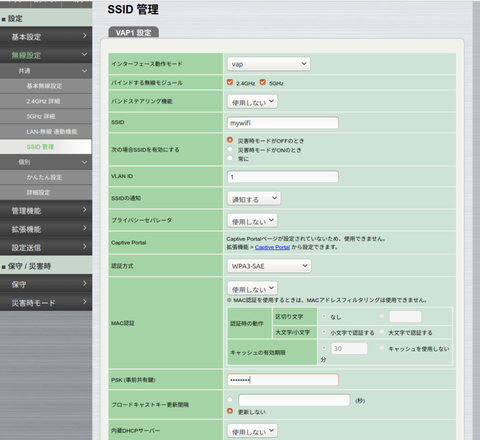Image resolution: width=480 pixels, height=440 pixels.
Task: Uncheck the 2.4GHz module checkbox
Action: click(x=230, y=82)
